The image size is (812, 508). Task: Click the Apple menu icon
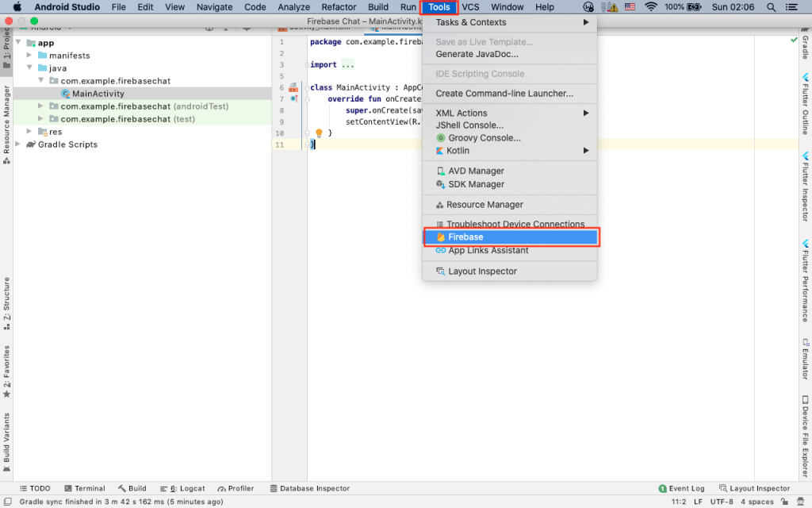click(17, 6)
